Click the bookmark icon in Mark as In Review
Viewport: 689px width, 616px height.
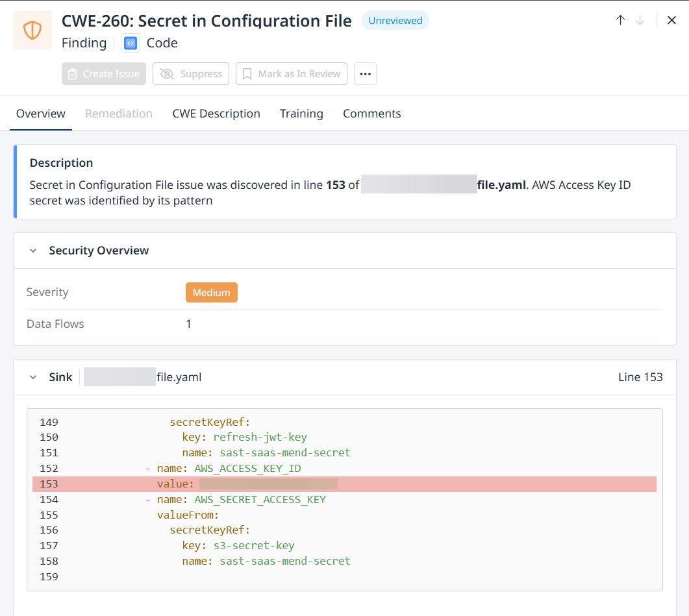[x=247, y=73]
